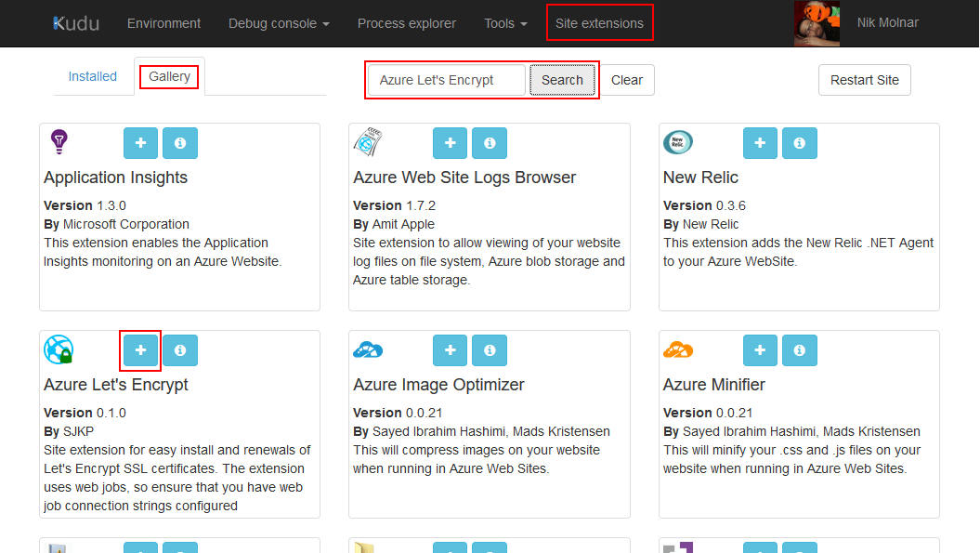Click 'Version 1.3.0' text
The image size is (980, 553).
[x=85, y=205]
